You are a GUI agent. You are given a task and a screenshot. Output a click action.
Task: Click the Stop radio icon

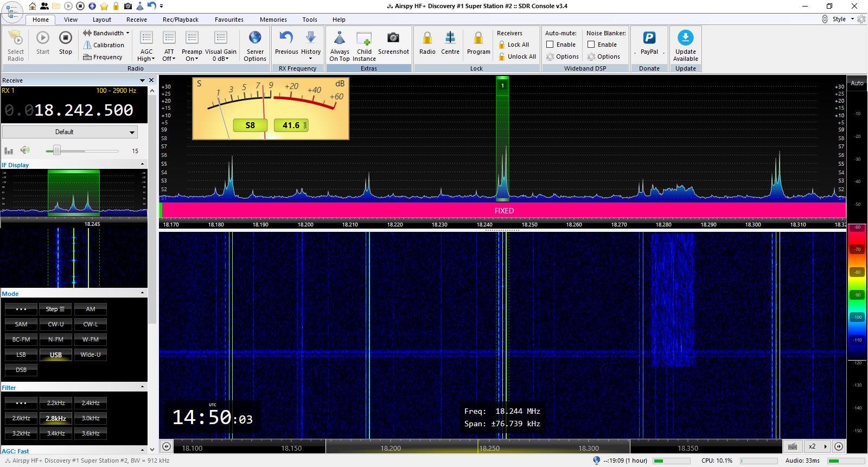point(65,38)
